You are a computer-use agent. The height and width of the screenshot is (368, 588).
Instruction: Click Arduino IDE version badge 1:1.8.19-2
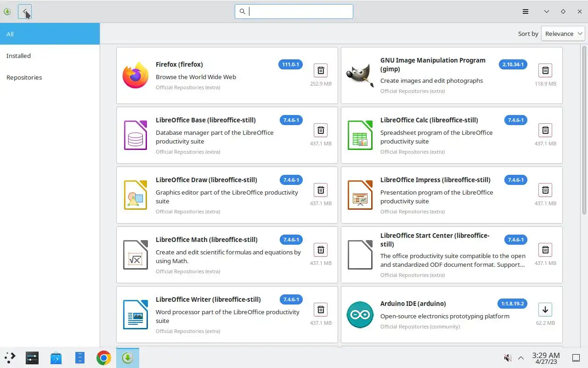pos(512,304)
